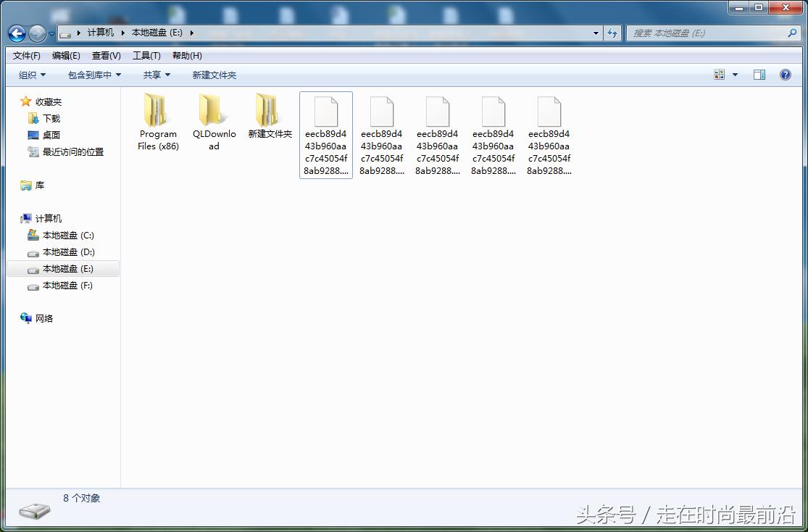Minimize the Explorer window
Image resolution: width=808 pixels, height=532 pixels.
739,7
